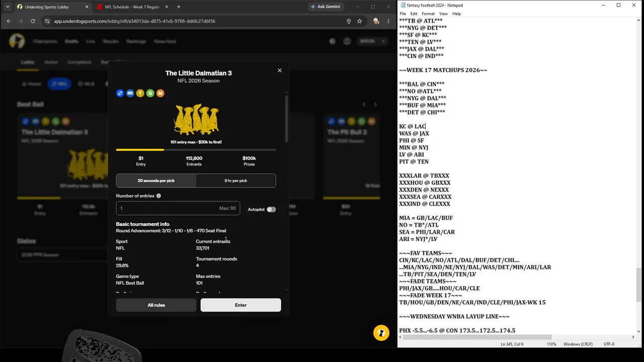Go back in the browser
The image size is (644, 362).
[9, 21]
